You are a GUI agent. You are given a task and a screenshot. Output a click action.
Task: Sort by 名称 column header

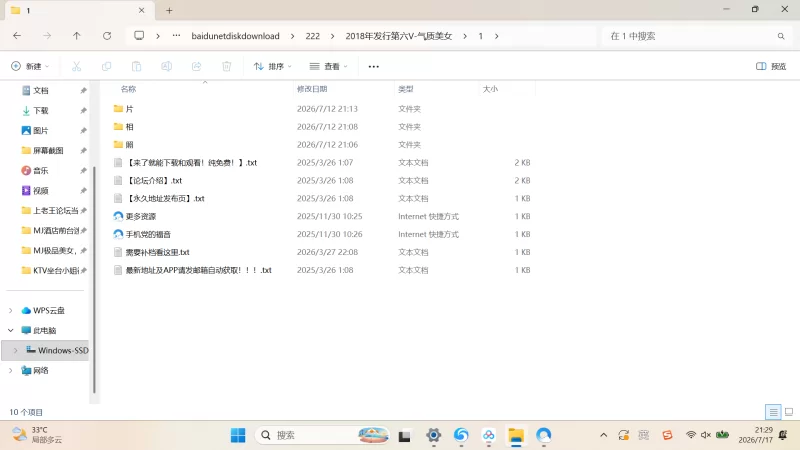(129, 89)
